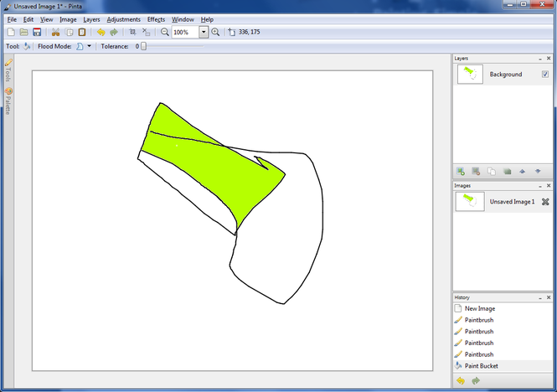The height and width of the screenshot is (392, 557).
Task: Toggle Background layer visibility checkbox
Action: tap(545, 75)
